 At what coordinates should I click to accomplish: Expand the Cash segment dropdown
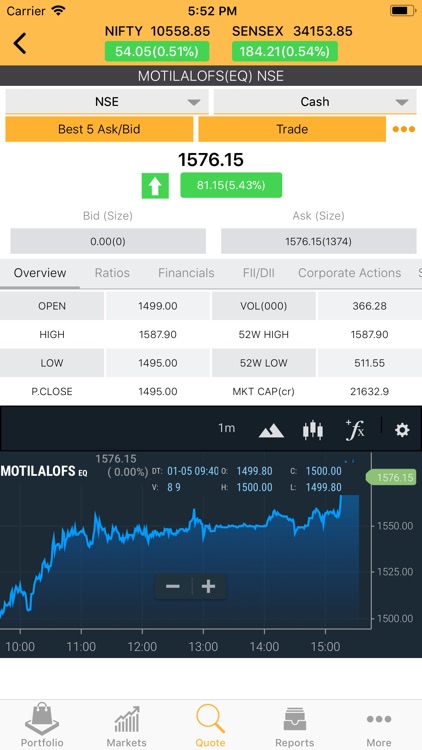[x=315, y=102]
